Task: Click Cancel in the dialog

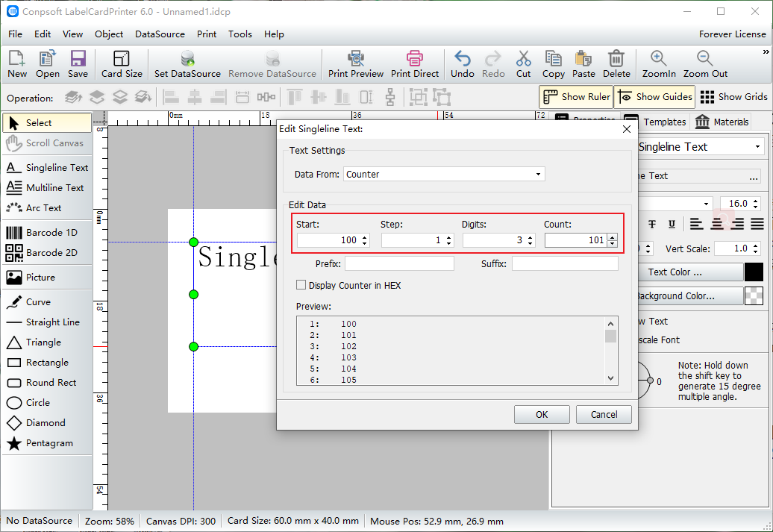Action: (604, 415)
